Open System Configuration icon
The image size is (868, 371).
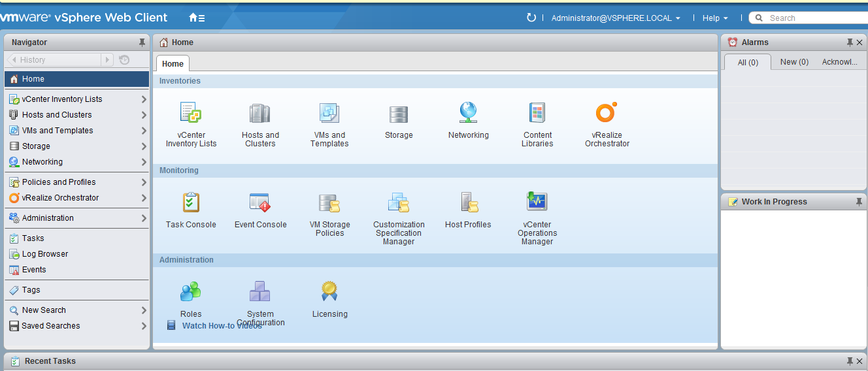click(260, 291)
